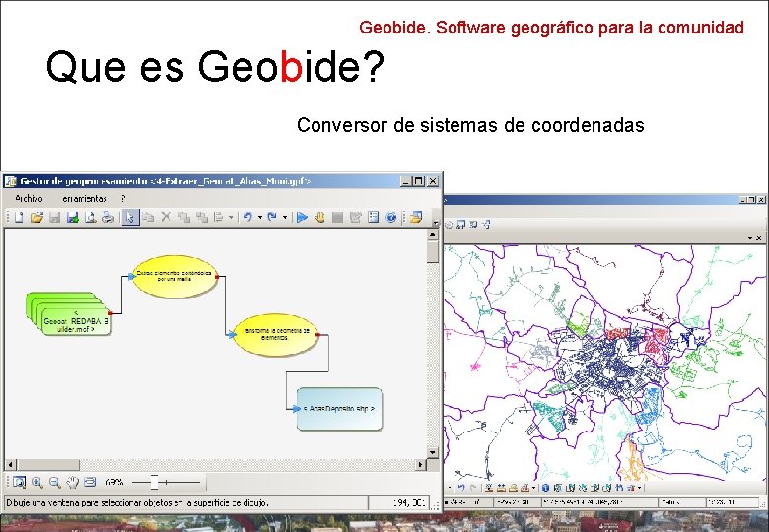The width and height of the screenshot is (769, 532).
Task: Click the grayed Save disk icon
Action: (55, 217)
